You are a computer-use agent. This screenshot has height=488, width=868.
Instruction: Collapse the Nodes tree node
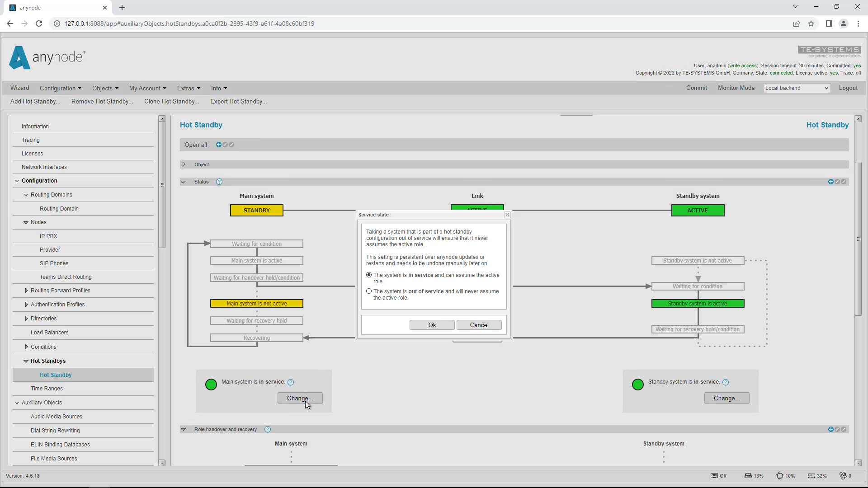pyautogui.click(x=26, y=222)
